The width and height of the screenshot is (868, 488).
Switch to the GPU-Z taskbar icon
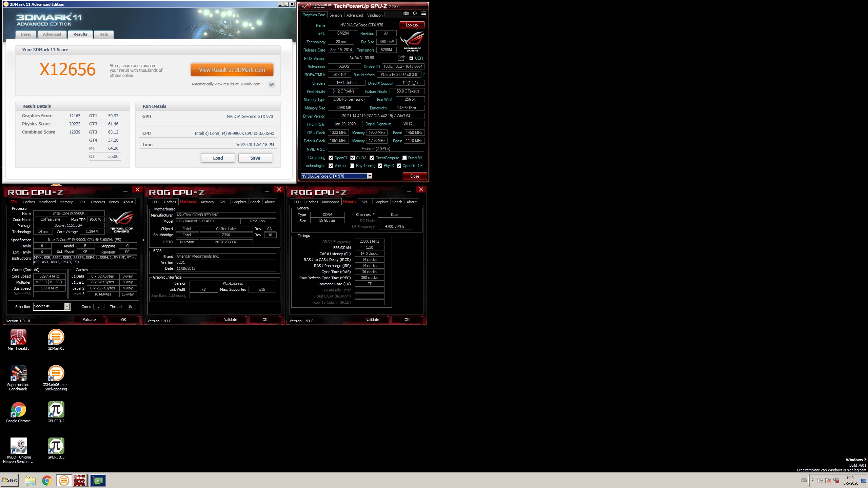98,481
